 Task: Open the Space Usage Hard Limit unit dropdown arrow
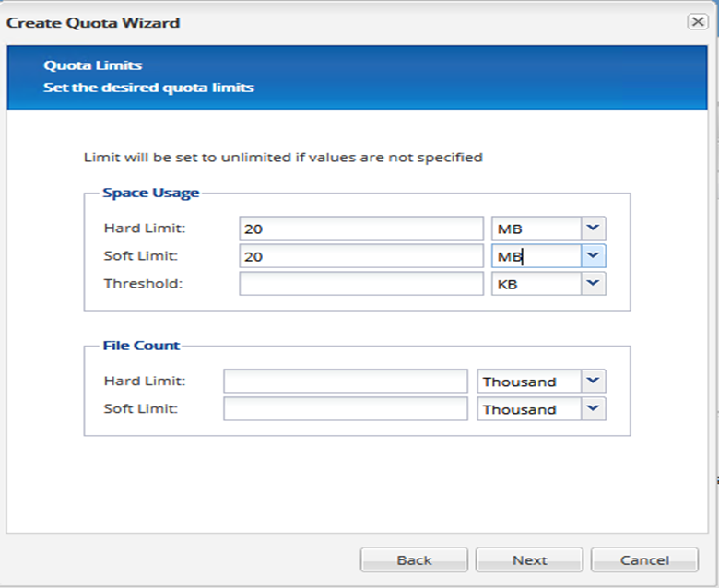[593, 229]
